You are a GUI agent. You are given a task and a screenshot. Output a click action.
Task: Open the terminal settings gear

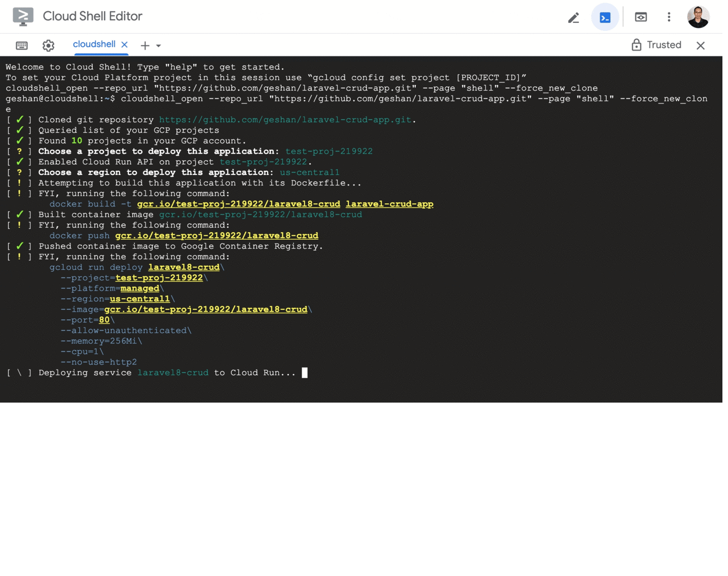coord(48,45)
